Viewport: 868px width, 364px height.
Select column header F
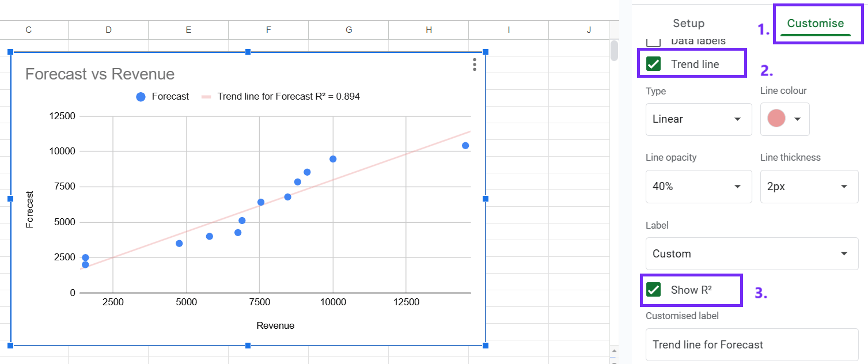268,29
